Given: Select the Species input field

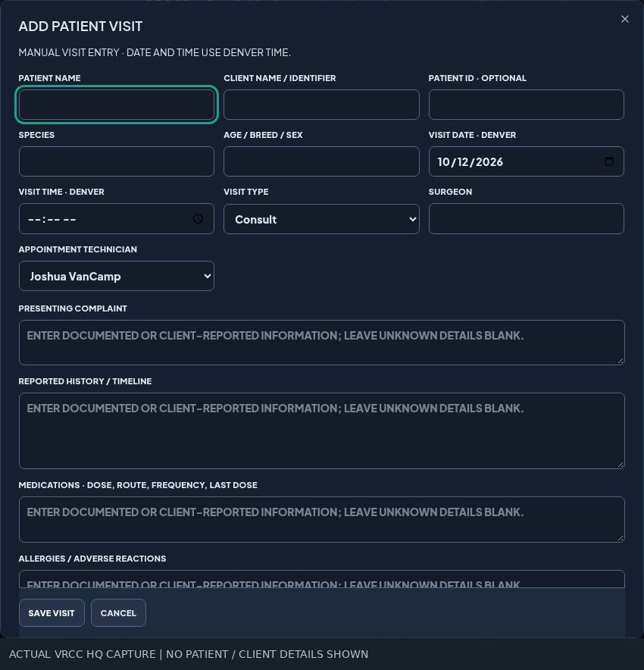Looking at the screenshot, I should (x=117, y=161).
